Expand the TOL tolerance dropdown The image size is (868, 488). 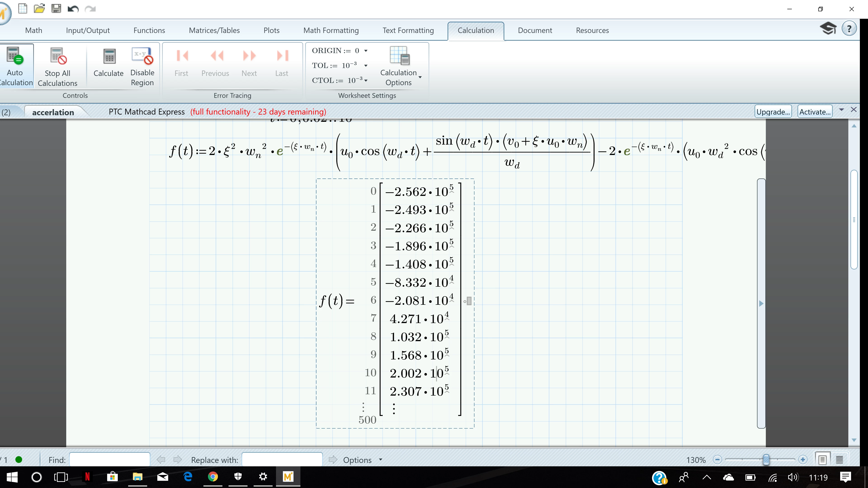366,66
